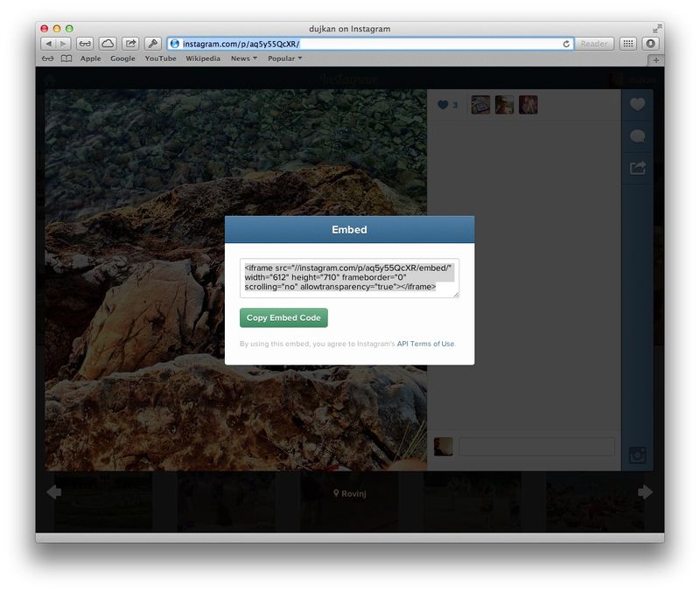700x592 pixels.
Task: Open the Reader view button
Action: [594, 44]
